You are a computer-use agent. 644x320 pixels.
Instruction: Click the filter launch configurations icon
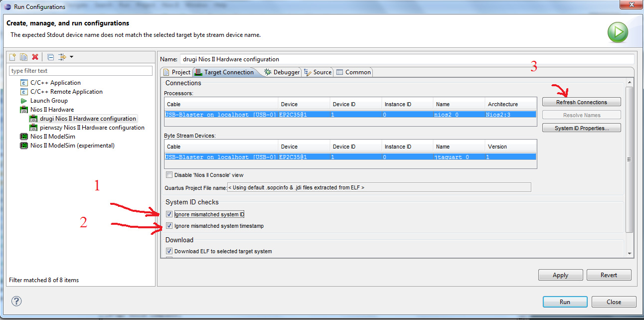[62, 57]
